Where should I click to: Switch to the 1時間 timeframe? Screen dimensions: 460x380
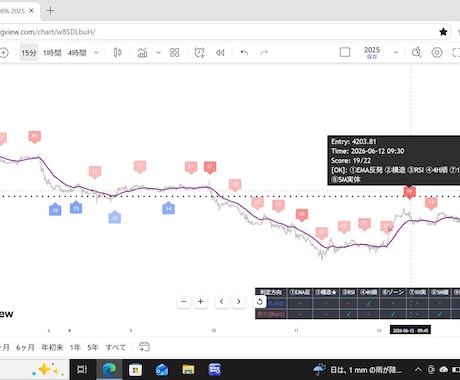(52, 53)
